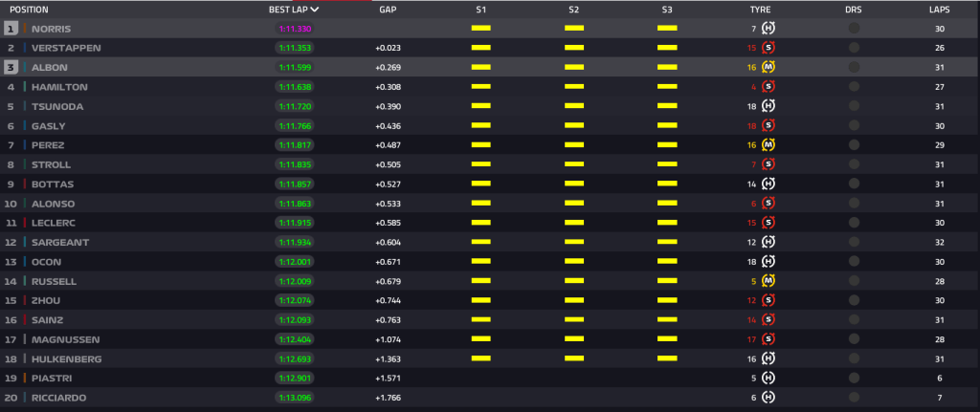Viewport: 980px width, 412px height.
Task: Click Russell's medium tyre icon
Action: [x=768, y=281]
